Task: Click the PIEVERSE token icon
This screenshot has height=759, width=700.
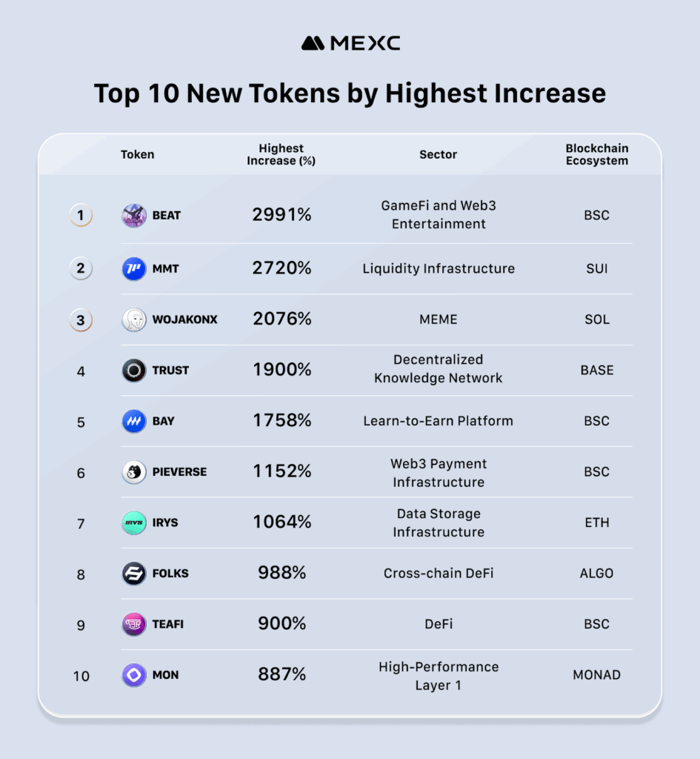Action: (134, 471)
